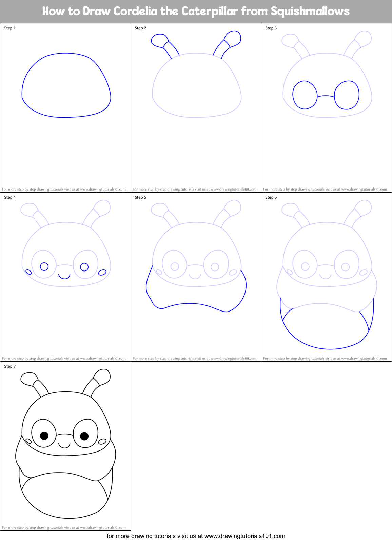Viewport: 392px width, 541px height.
Task: Click the Step 3 panel footer website text
Action: point(325,189)
